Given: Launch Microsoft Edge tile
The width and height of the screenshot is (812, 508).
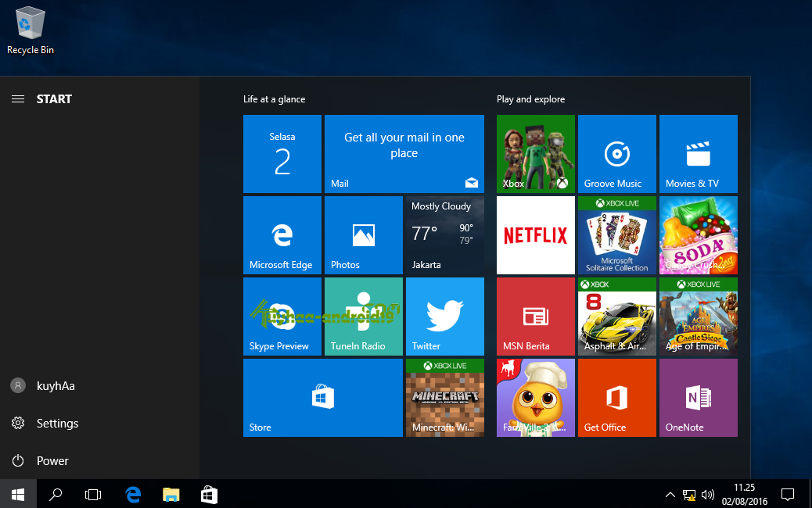Looking at the screenshot, I should point(282,235).
